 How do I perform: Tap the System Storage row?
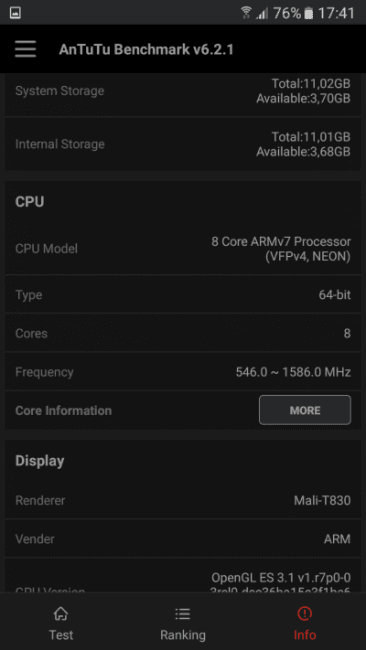click(183, 91)
